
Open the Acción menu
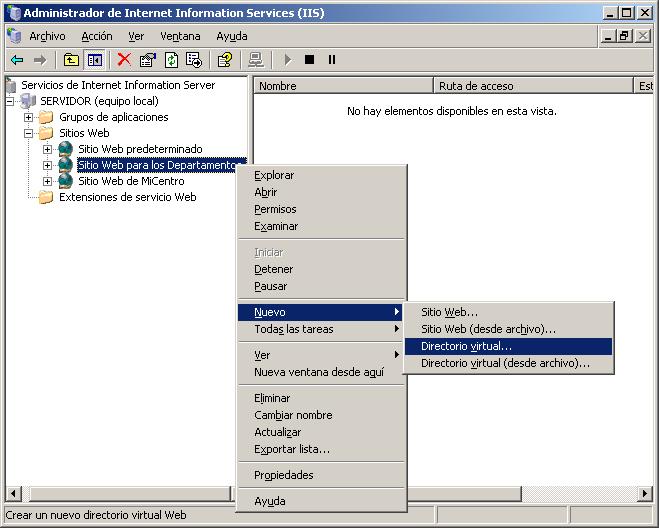97,36
